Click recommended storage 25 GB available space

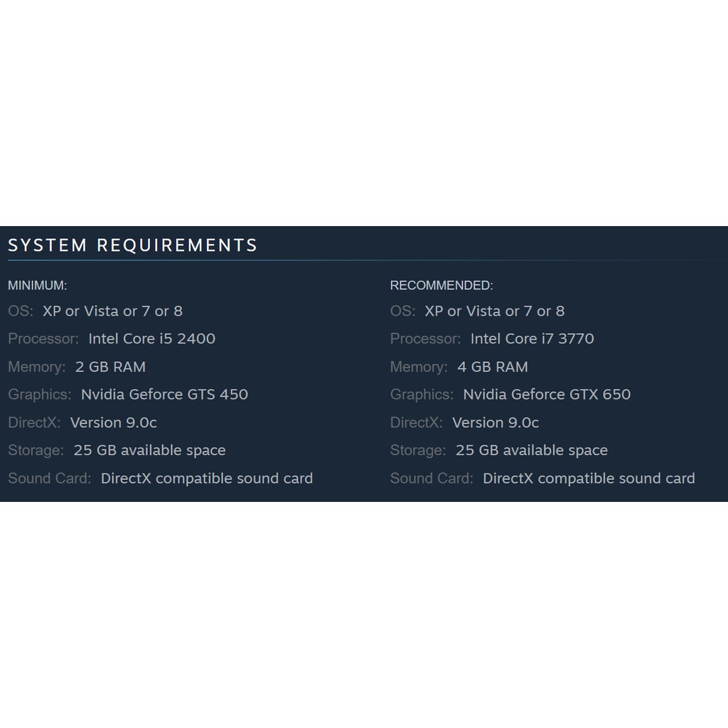coord(531,450)
